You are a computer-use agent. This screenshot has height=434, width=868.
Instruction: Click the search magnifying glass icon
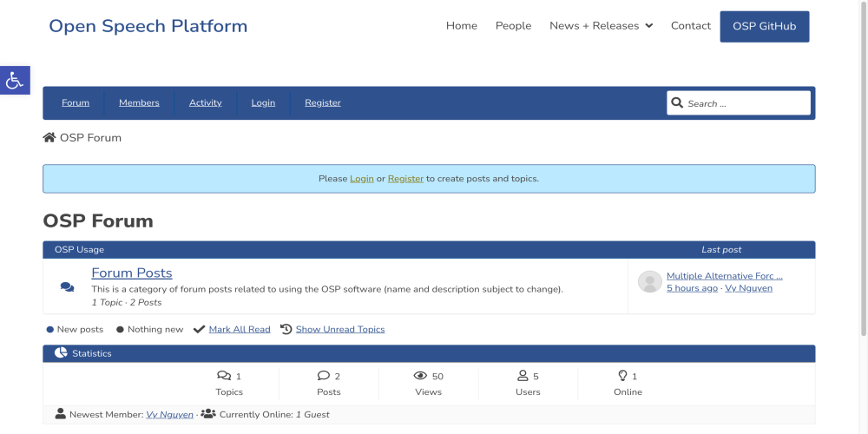tap(677, 103)
